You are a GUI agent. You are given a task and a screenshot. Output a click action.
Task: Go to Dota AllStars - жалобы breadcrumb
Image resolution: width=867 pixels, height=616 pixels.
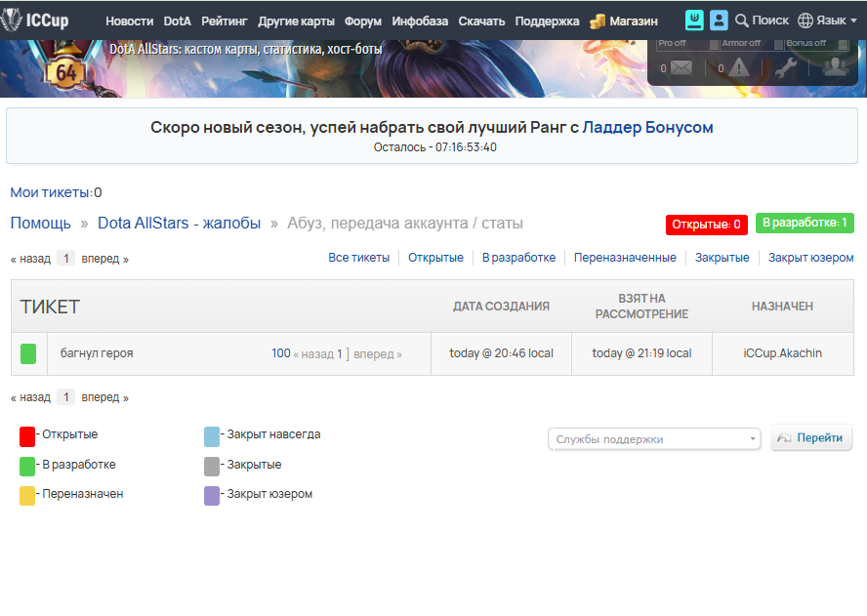tap(179, 223)
